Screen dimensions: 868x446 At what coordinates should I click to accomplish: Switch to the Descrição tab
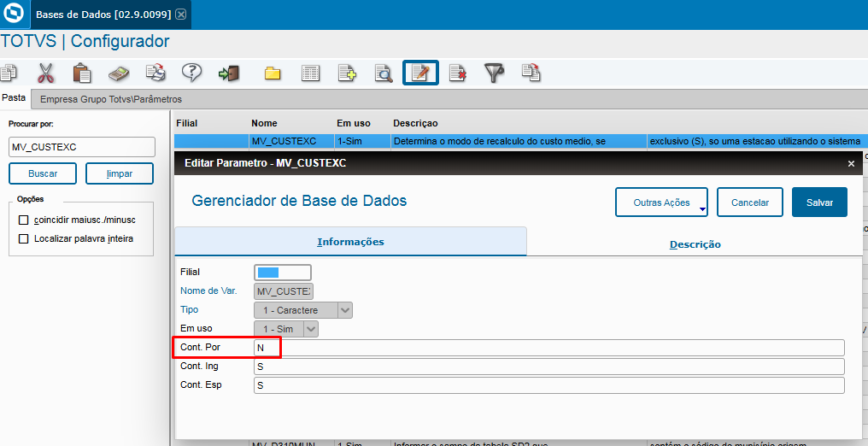point(695,244)
